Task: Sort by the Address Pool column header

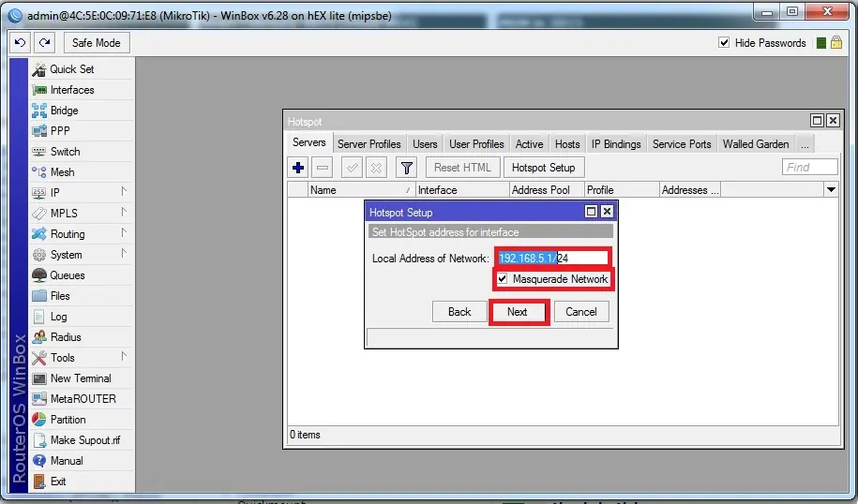Action: tap(547, 189)
